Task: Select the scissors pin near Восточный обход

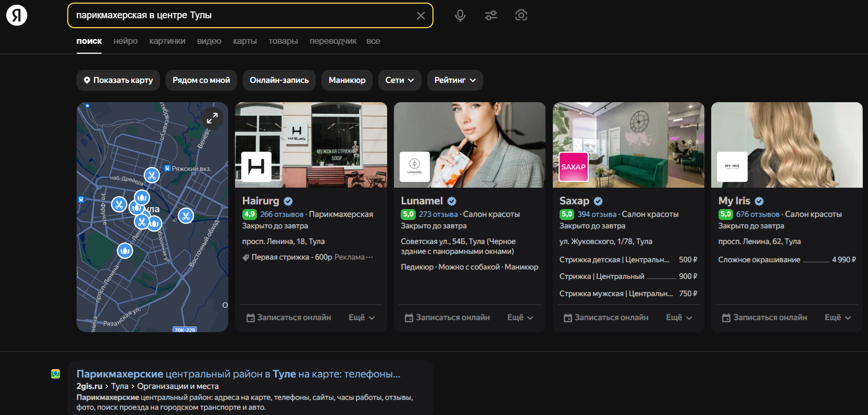Action: (x=185, y=215)
